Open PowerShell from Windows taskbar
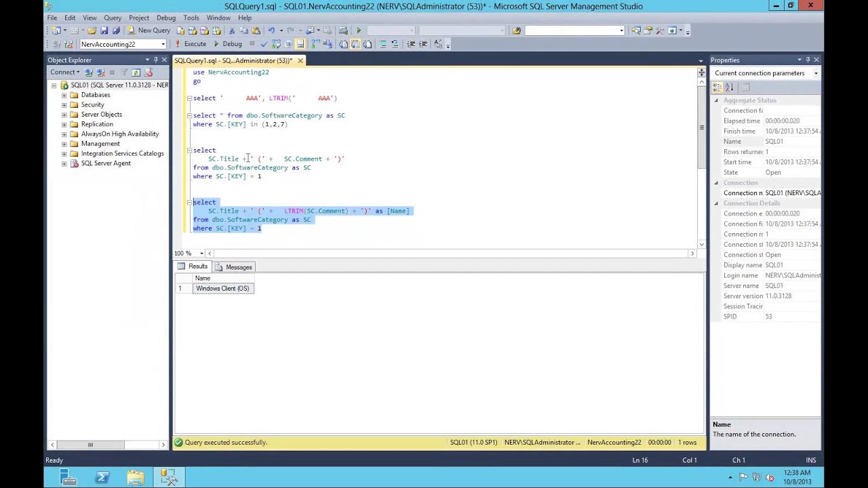The height and width of the screenshot is (488, 868). click(102, 477)
